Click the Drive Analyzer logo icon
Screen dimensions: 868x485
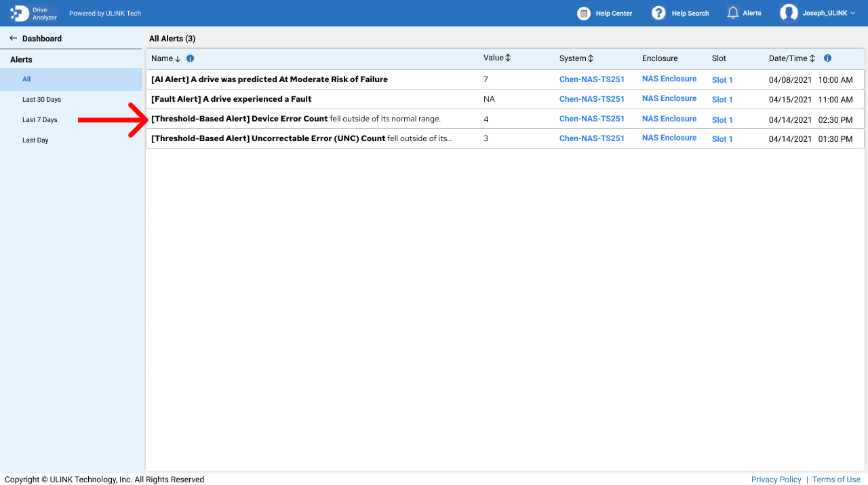click(x=20, y=14)
